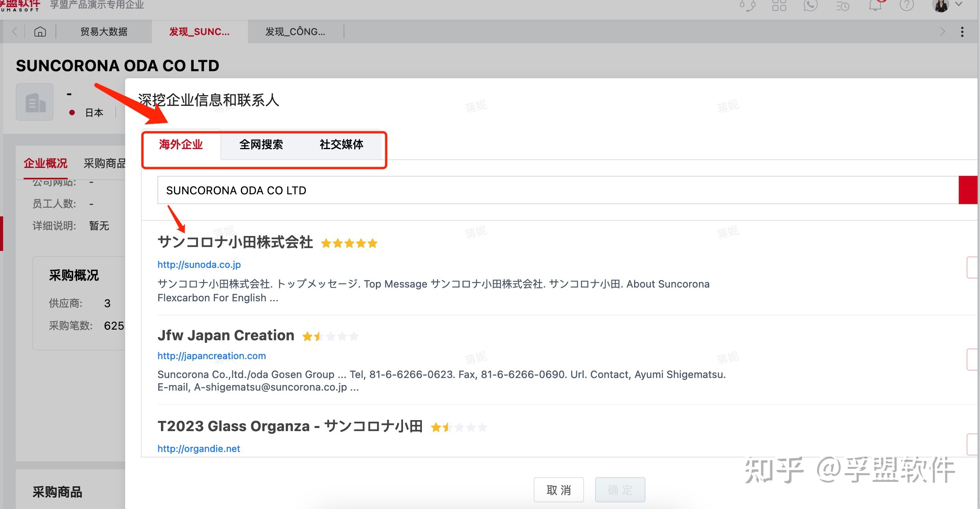980x509 pixels.
Task: Switch to the 采购商品 tab in background
Action: coord(104,163)
